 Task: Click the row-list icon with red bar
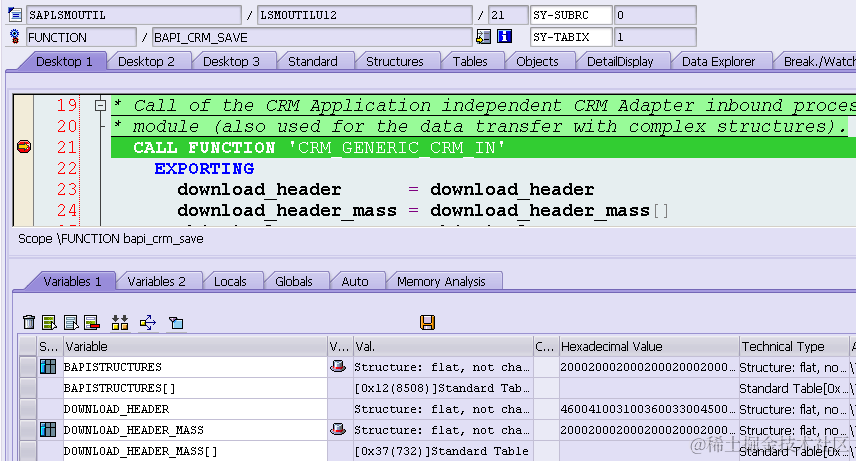[x=92, y=322]
